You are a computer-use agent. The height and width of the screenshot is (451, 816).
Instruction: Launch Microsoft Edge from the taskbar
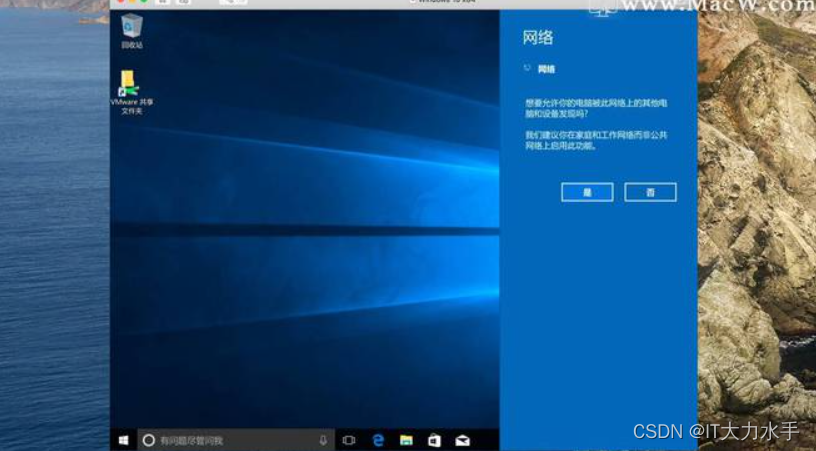click(x=378, y=441)
